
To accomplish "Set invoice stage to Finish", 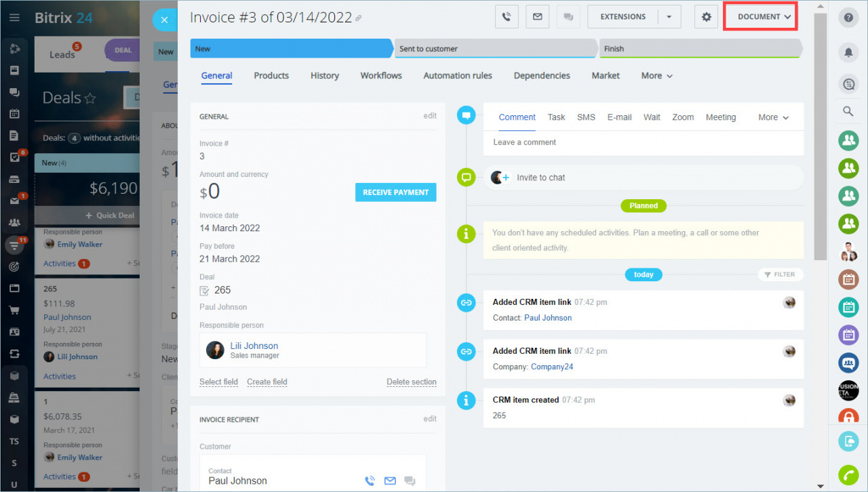I will point(701,49).
